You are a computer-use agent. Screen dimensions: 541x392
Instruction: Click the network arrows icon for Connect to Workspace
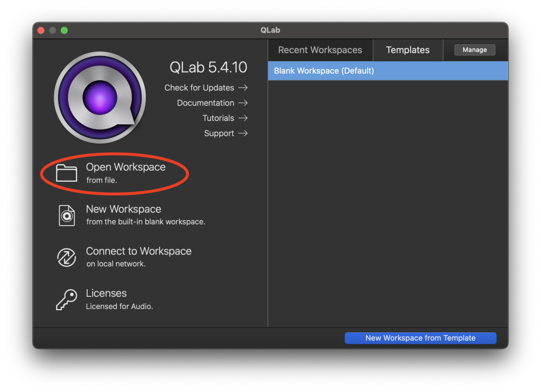tap(67, 257)
